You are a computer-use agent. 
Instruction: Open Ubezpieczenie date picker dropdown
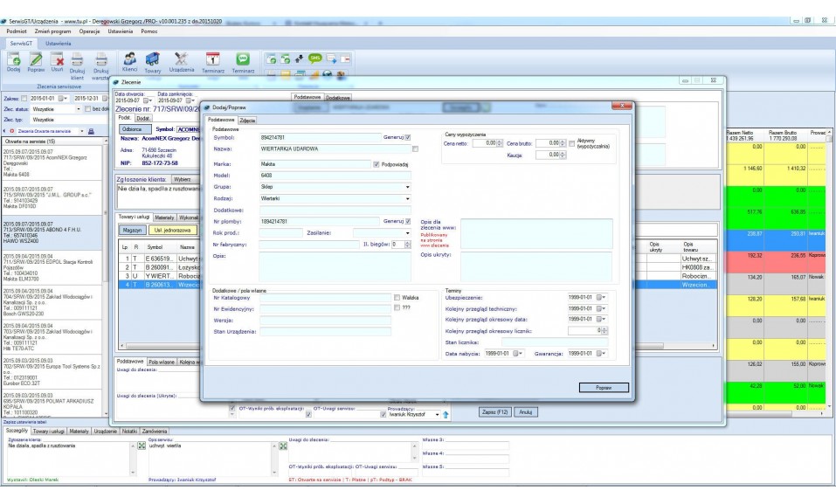coord(602,297)
